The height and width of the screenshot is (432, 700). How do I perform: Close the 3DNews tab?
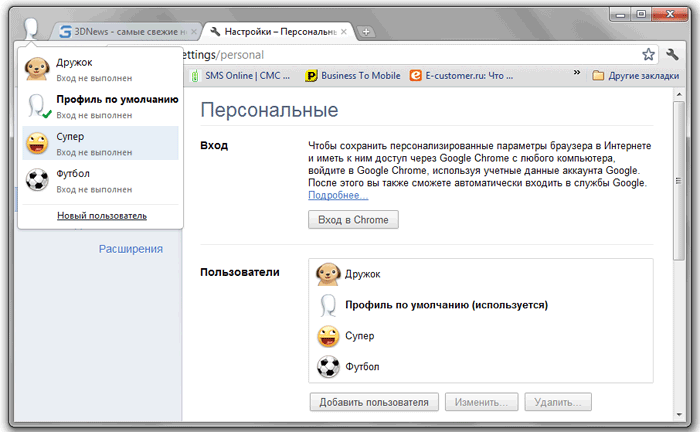click(194, 32)
